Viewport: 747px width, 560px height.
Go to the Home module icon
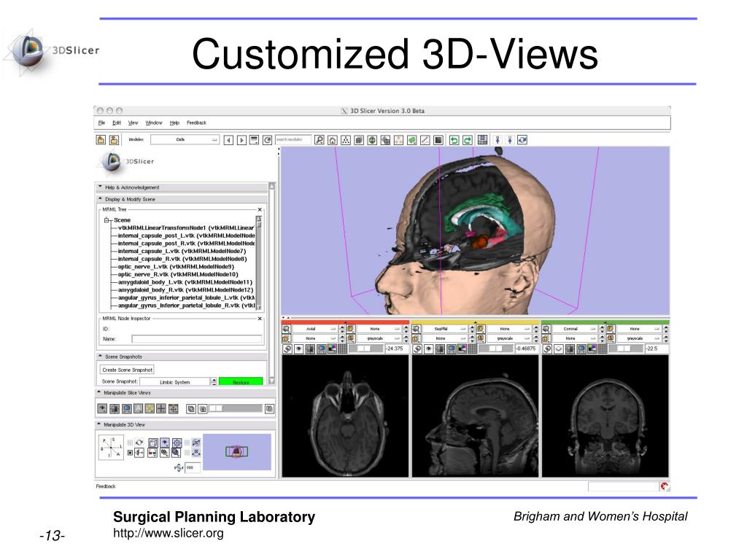pos(333,140)
